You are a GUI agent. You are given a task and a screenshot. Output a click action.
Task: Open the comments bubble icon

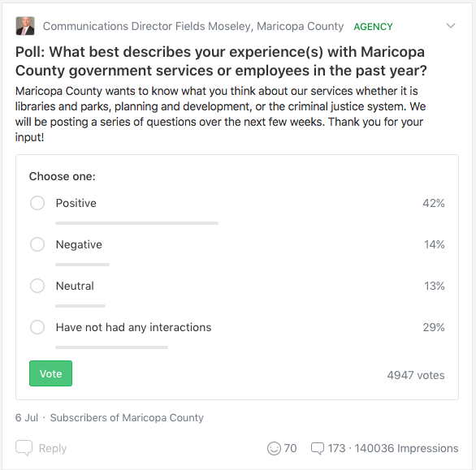click(318, 448)
